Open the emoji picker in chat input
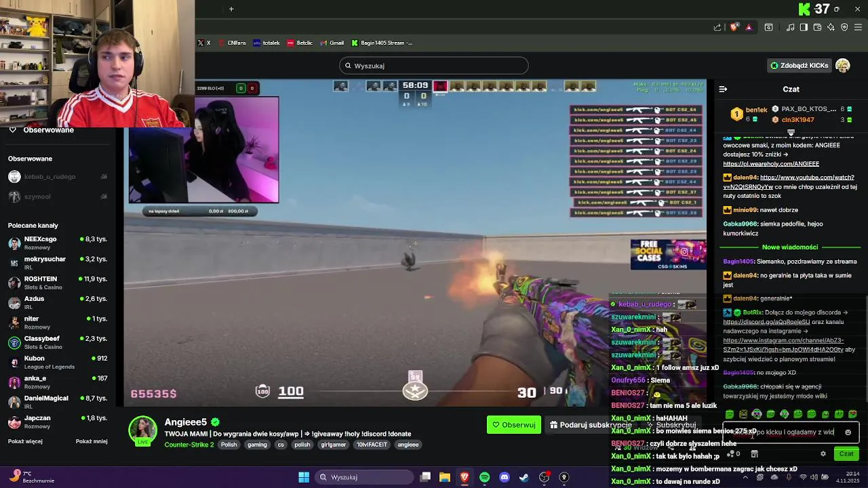Screen dimensions: 868x488 [x=848, y=432]
